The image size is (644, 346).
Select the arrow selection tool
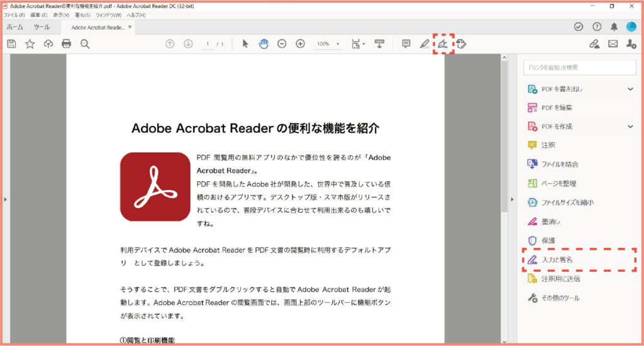[245, 43]
